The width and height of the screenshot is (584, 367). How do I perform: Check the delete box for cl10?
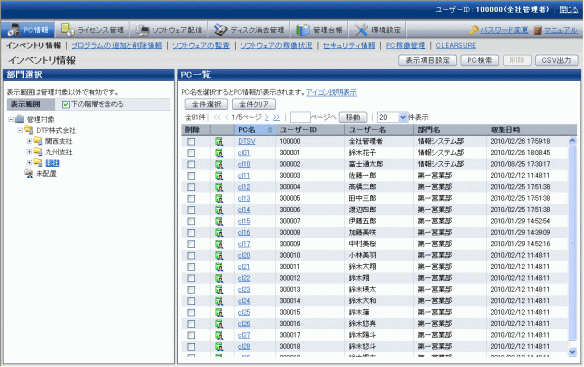[x=191, y=164]
